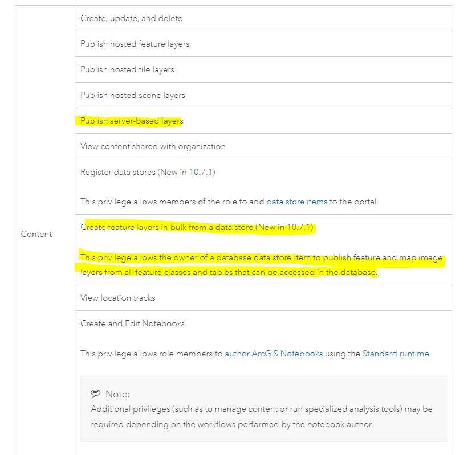Select the "Publish hosted tile layers" row

tap(128, 69)
